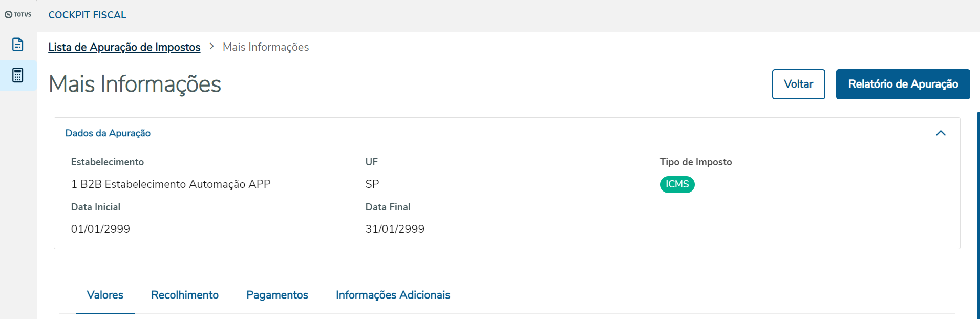Open the Recolhimento tab
The height and width of the screenshot is (319, 980).
pos(185,295)
